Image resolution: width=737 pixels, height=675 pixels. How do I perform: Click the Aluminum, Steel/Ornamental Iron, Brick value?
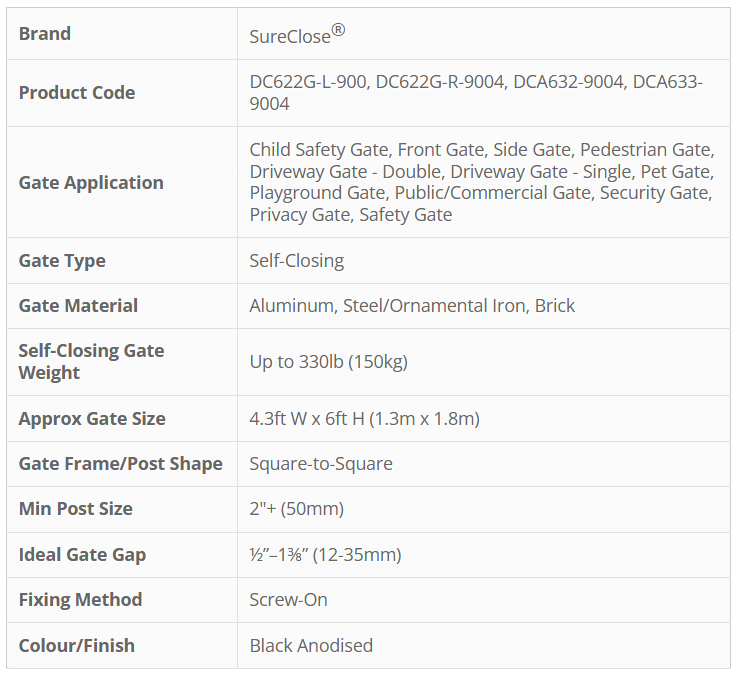coord(412,305)
